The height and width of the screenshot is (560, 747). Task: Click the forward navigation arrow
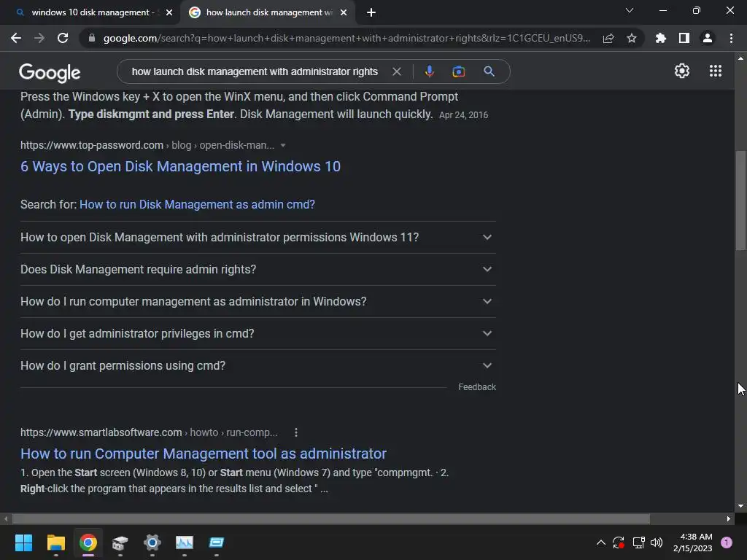[39, 38]
